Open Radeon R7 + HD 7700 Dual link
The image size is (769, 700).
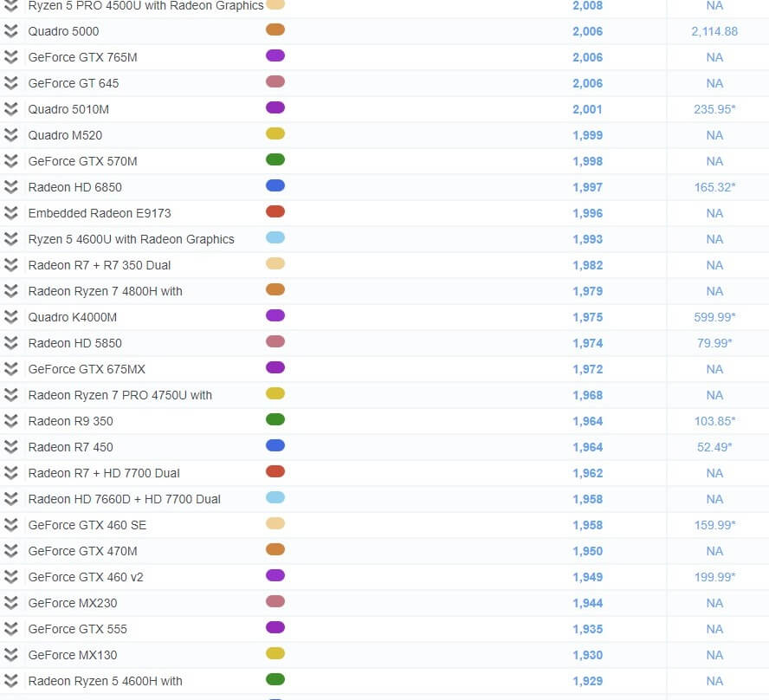coord(103,473)
